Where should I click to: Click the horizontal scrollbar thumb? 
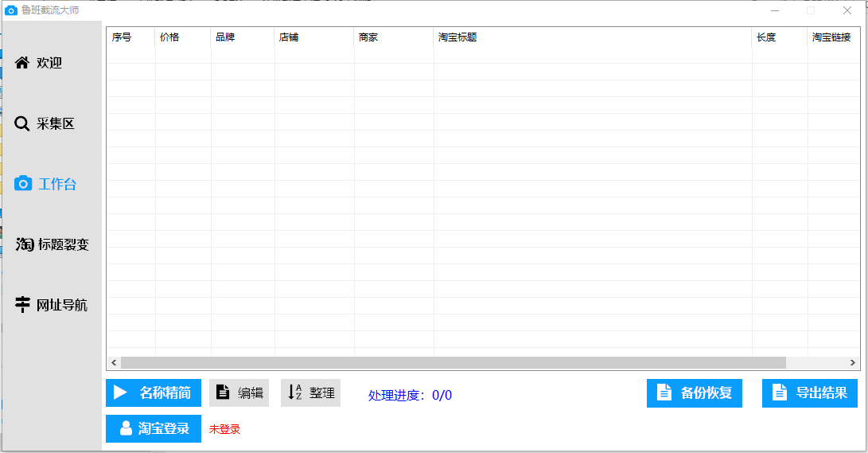click(x=453, y=362)
